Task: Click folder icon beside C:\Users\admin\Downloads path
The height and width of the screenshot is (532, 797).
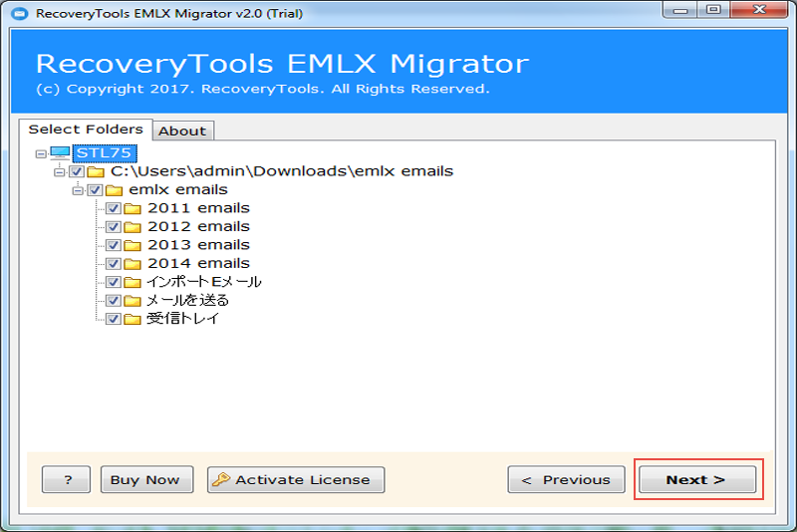Action: [x=96, y=171]
